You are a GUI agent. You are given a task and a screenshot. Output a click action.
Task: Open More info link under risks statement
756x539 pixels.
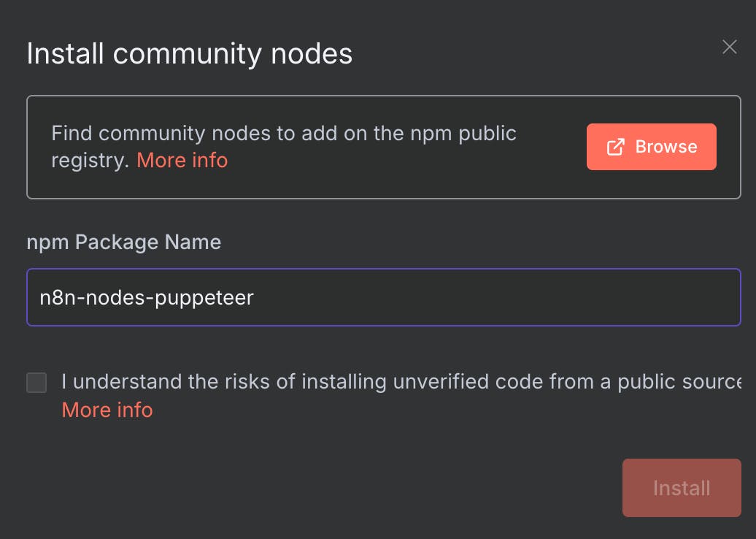pyautogui.click(x=107, y=410)
